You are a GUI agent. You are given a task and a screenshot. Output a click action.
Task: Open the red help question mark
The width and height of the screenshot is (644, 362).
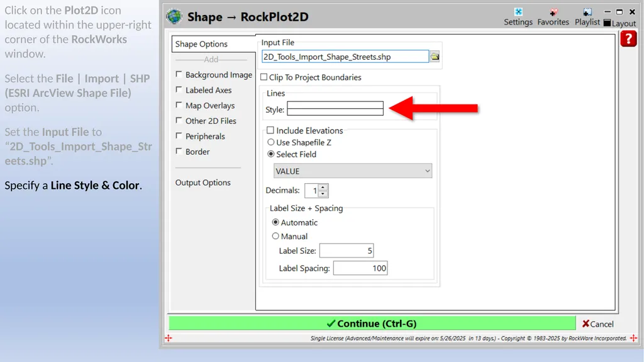tap(628, 39)
